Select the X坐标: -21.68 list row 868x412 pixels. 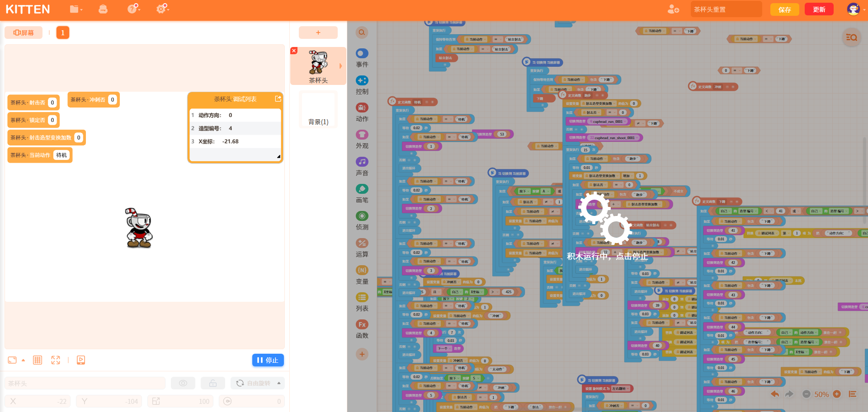point(235,141)
